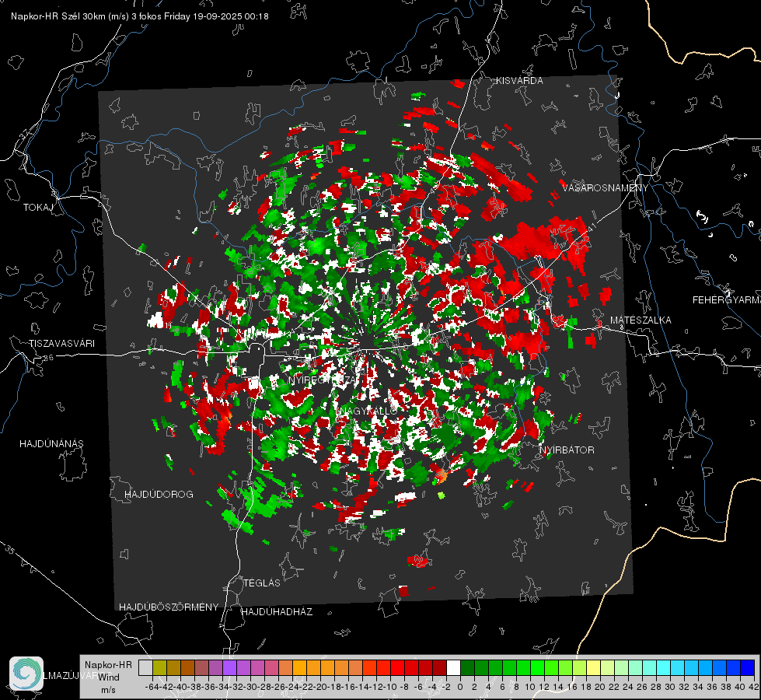The image size is (761, 700).
Task: Click the Napkor-HR Wind m/s legend title
Action: click(x=108, y=677)
